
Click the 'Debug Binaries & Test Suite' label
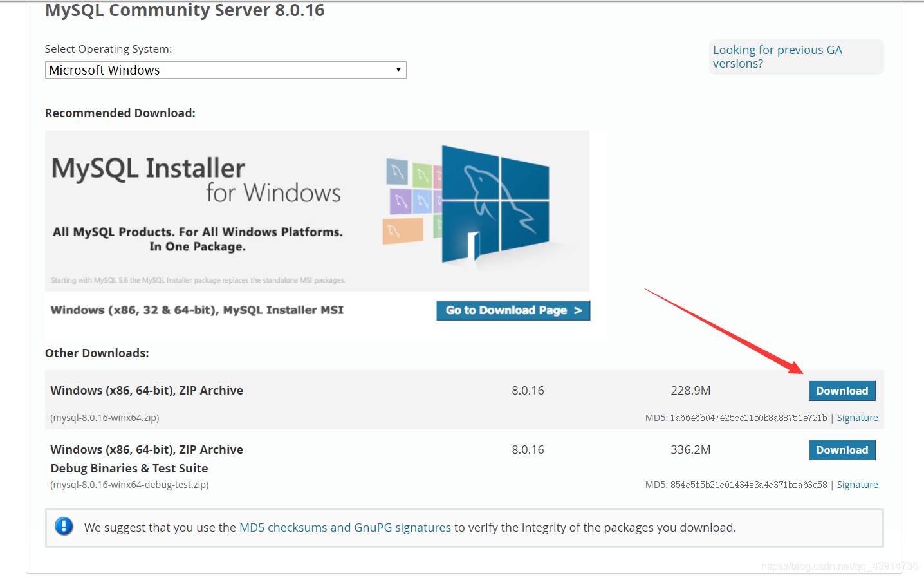click(129, 468)
